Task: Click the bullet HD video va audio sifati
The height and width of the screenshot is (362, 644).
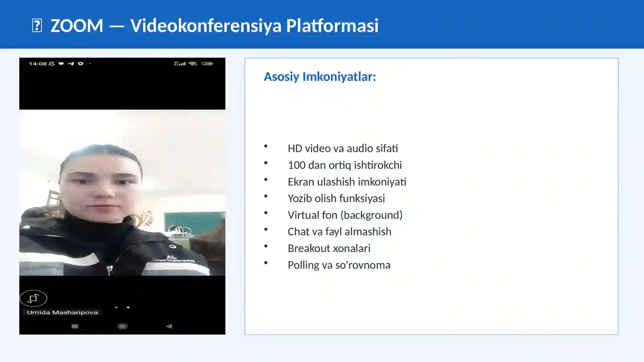Action: 343,148
